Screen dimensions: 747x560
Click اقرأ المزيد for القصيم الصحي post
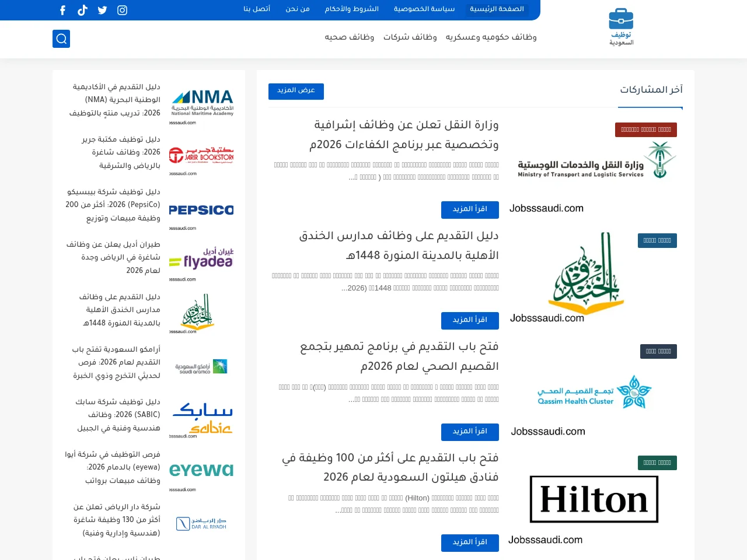[x=470, y=432]
